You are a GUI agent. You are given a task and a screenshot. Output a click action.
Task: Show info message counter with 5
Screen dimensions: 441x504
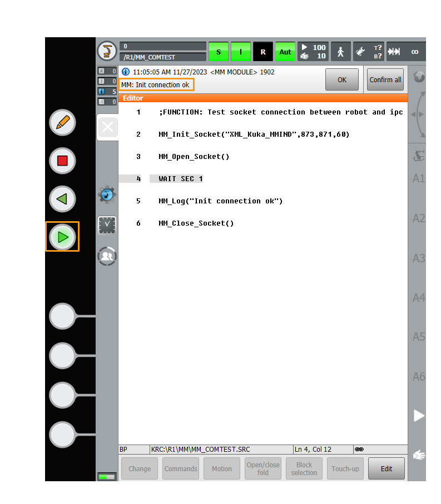(107, 91)
